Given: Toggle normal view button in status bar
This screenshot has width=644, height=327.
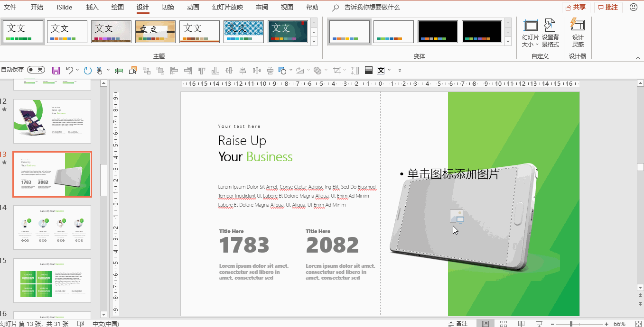Looking at the screenshot, I should (485, 324).
